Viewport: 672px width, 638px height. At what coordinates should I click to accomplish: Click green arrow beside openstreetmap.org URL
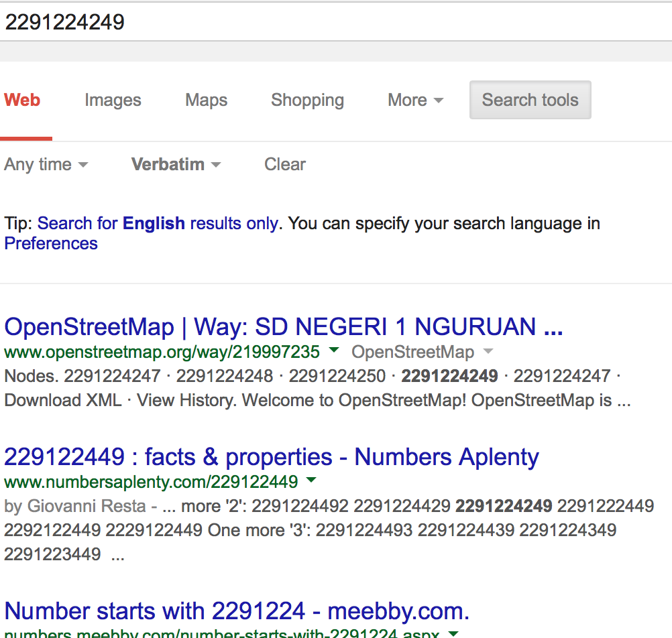tap(334, 351)
